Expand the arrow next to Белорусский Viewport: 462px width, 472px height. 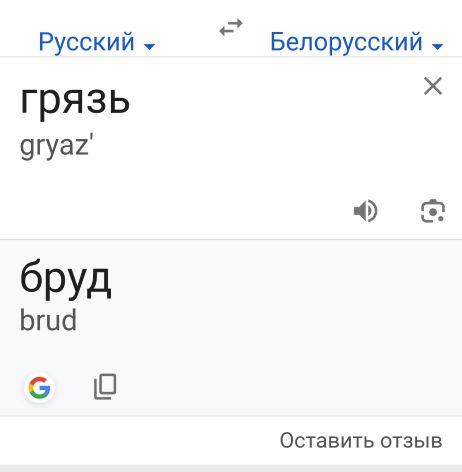(437, 46)
